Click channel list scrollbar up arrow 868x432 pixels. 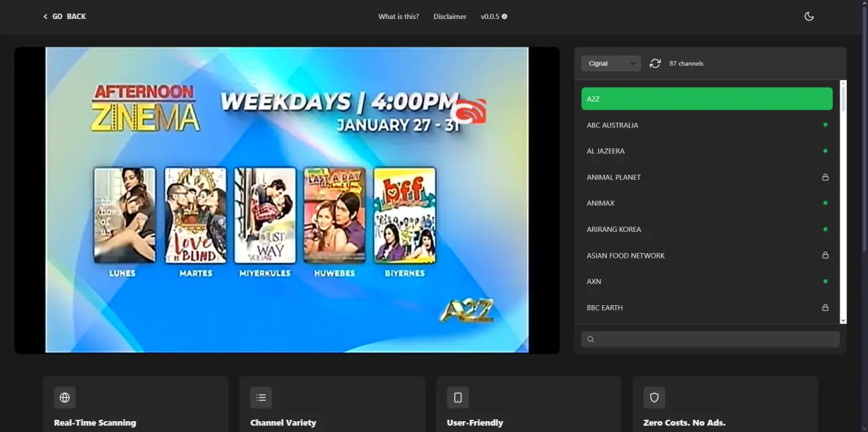click(843, 84)
